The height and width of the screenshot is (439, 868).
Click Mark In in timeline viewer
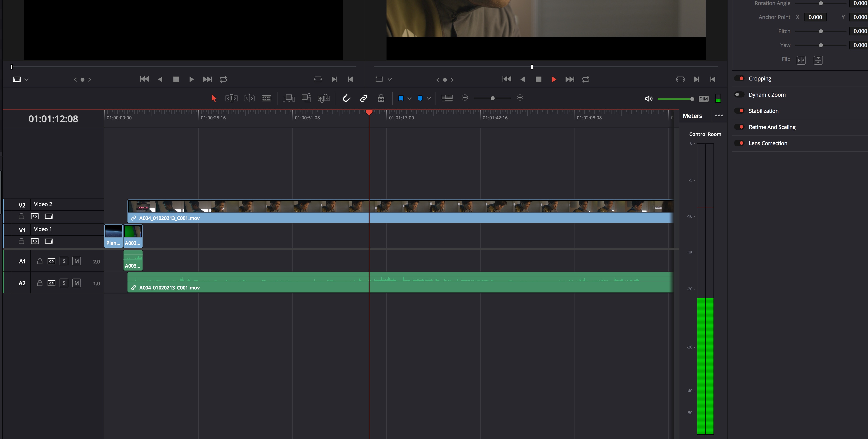point(696,79)
